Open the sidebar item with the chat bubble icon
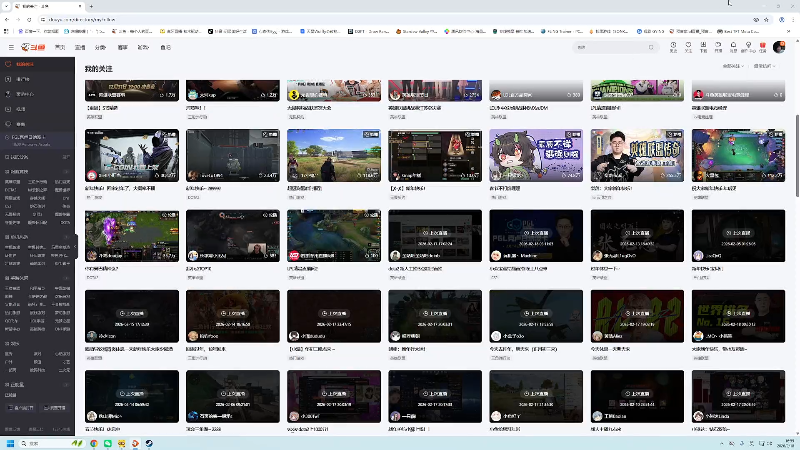This screenshot has height=450, width=800. (x=37, y=124)
